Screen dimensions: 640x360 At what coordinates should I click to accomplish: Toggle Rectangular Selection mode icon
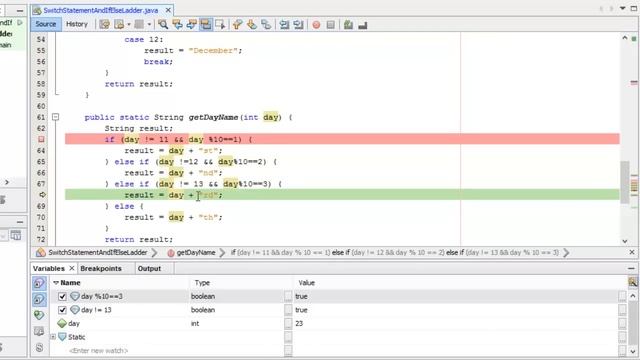coord(220,24)
